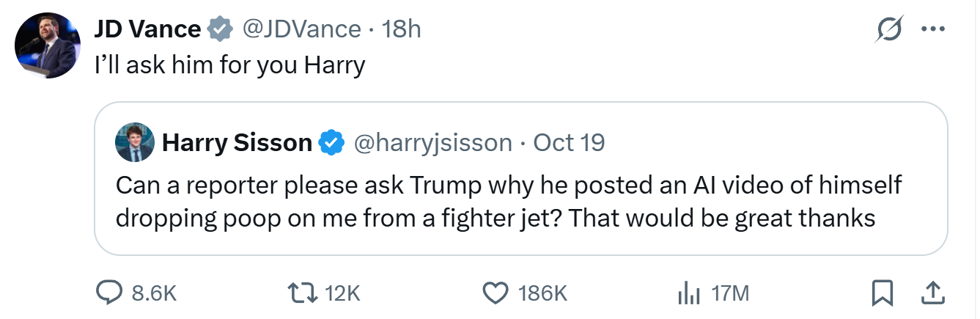Click the 18h timestamp
Screen dimensions: 980x319
402,29
